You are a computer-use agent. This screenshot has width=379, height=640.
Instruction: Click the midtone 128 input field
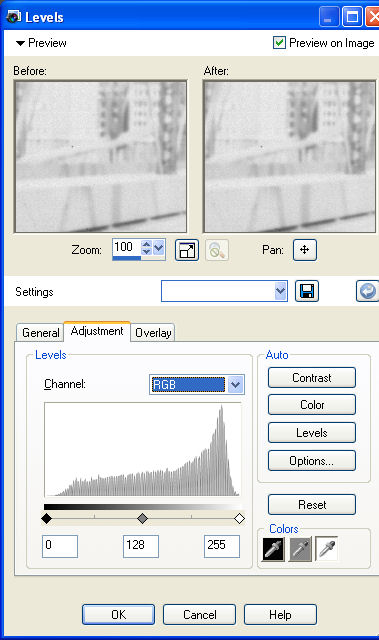coord(141,546)
